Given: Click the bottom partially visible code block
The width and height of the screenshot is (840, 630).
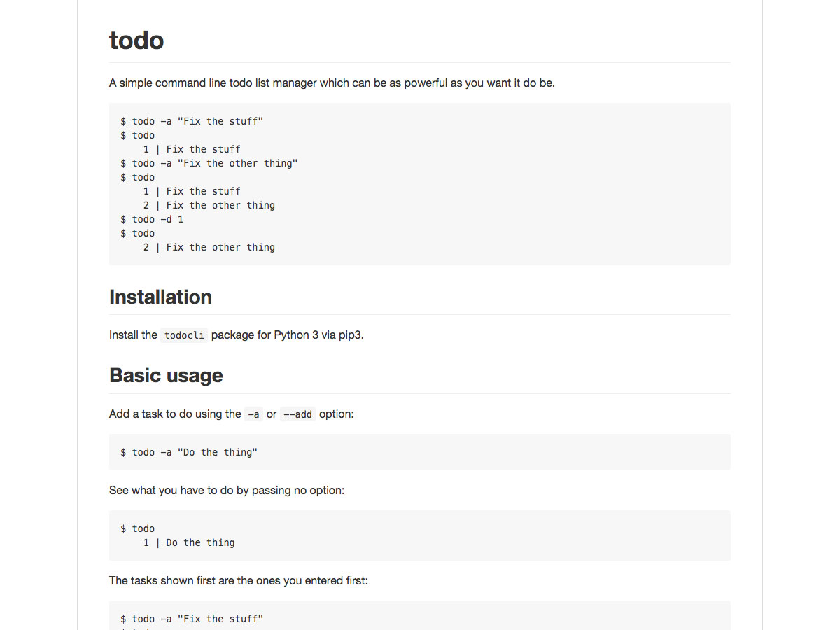Looking at the screenshot, I should 420,615.
